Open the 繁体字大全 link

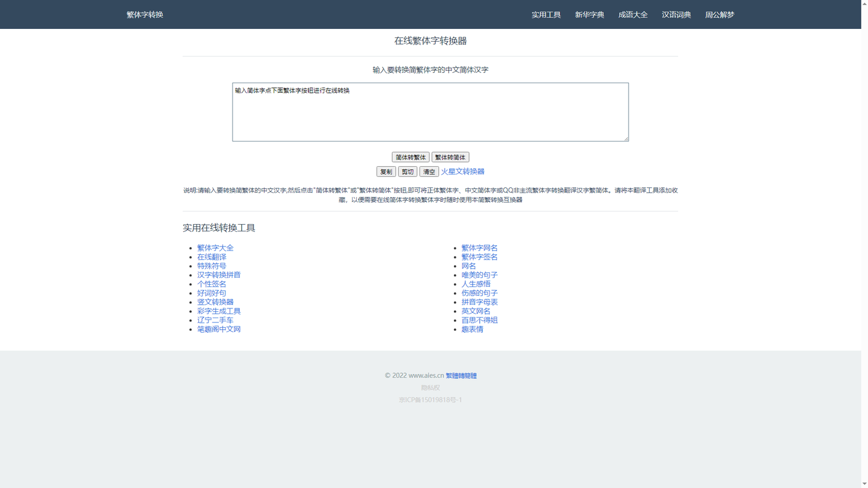(x=215, y=248)
